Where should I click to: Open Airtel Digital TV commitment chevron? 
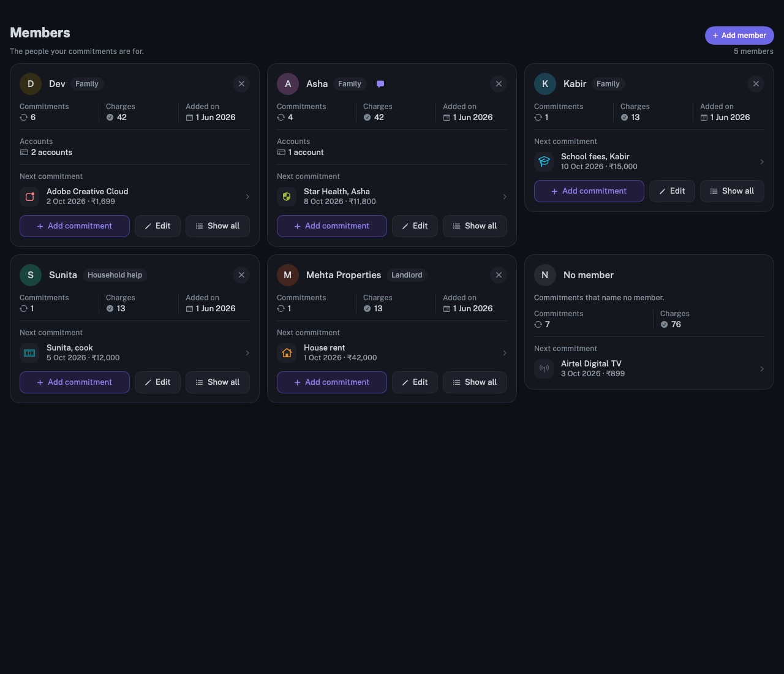(762, 369)
